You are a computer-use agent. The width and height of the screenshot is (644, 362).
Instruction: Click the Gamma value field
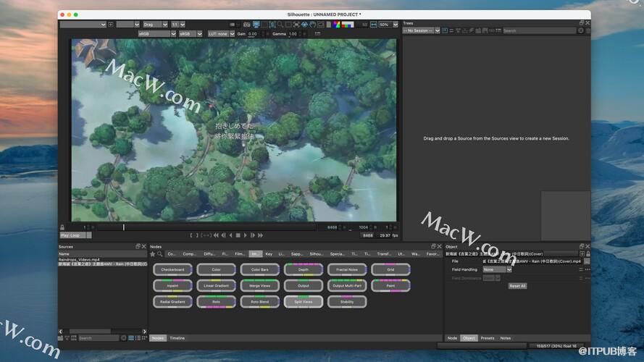click(293, 34)
